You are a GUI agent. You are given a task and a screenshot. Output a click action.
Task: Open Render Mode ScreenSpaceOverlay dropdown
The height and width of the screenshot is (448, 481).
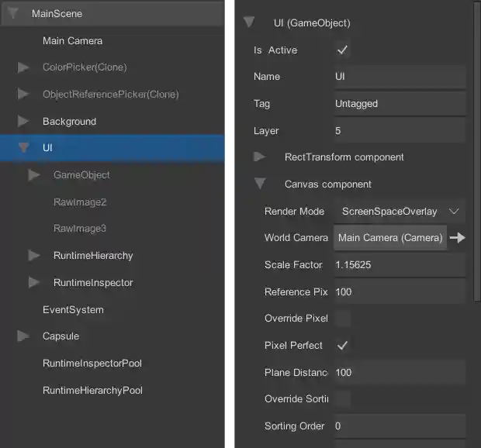pos(400,211)
